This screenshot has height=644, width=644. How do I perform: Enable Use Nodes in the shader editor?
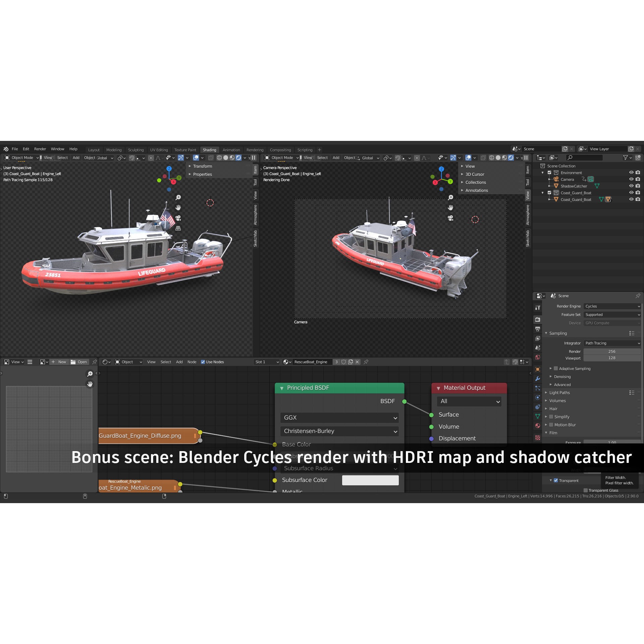tap(203, 362)
